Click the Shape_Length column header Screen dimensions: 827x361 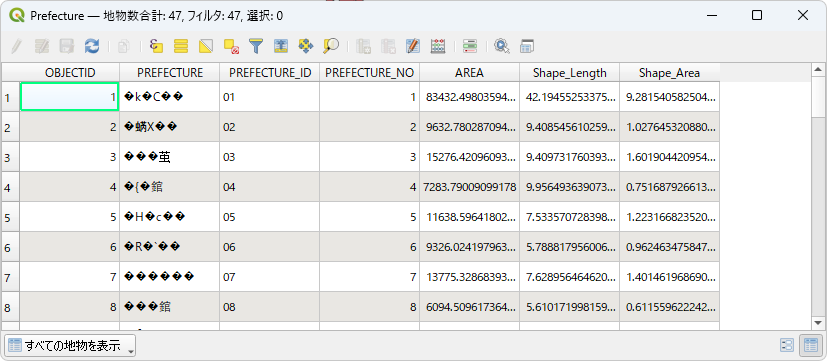570,73
